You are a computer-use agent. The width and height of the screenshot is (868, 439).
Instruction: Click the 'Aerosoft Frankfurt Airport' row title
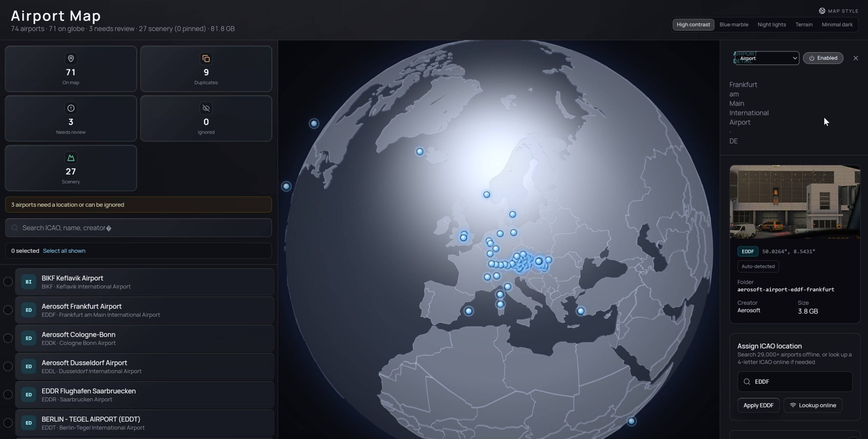82,306
